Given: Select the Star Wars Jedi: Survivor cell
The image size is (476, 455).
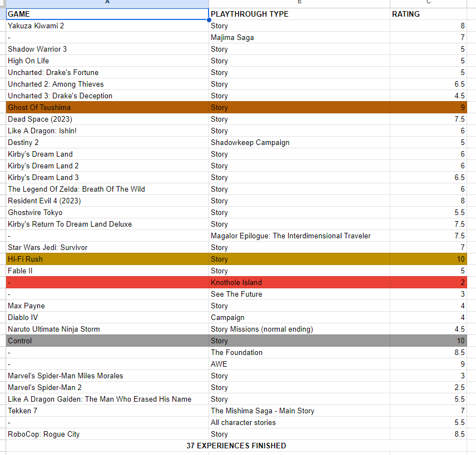Looking at the screenshot, I should pos(107,248).
